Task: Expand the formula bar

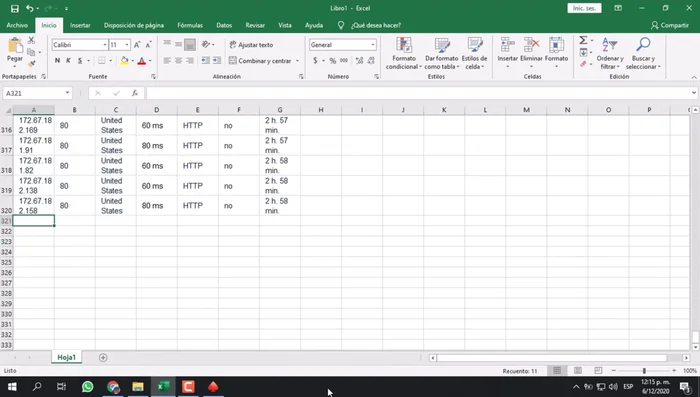Action: pos(693,93)
